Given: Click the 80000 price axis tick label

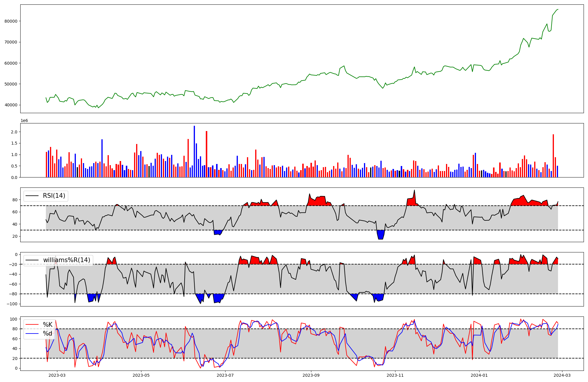Looking at the screenshot, I should [x=11, y=21].
